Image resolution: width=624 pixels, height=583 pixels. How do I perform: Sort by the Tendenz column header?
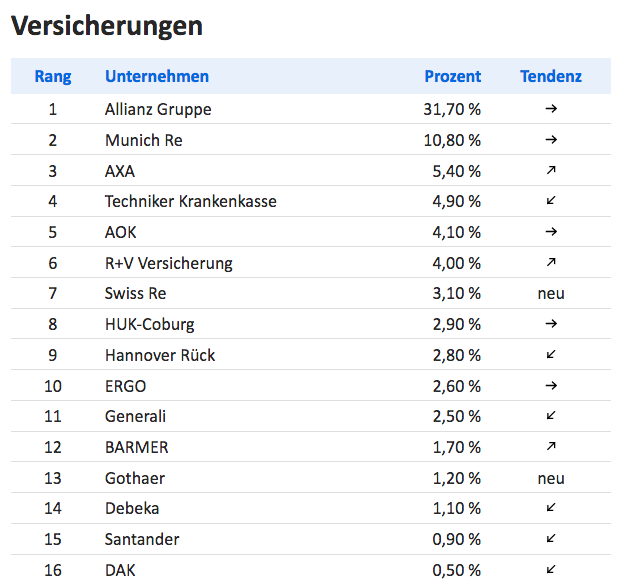click(551, 76)
